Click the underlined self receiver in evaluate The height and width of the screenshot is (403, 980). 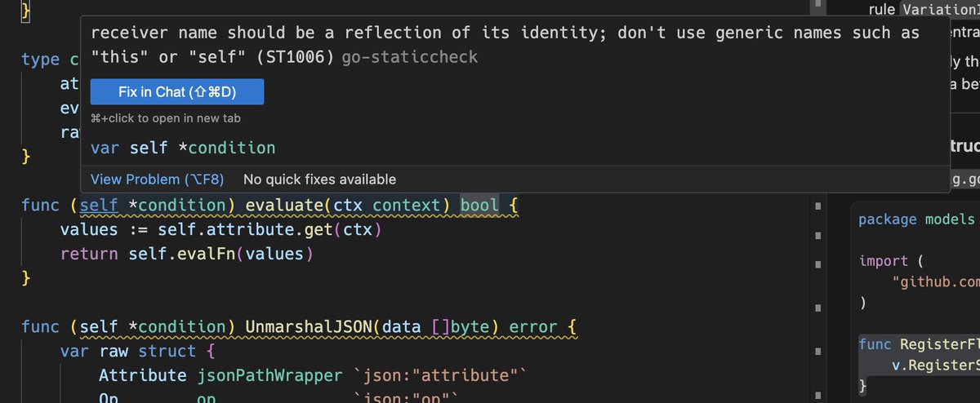click(x=100, y=206)
